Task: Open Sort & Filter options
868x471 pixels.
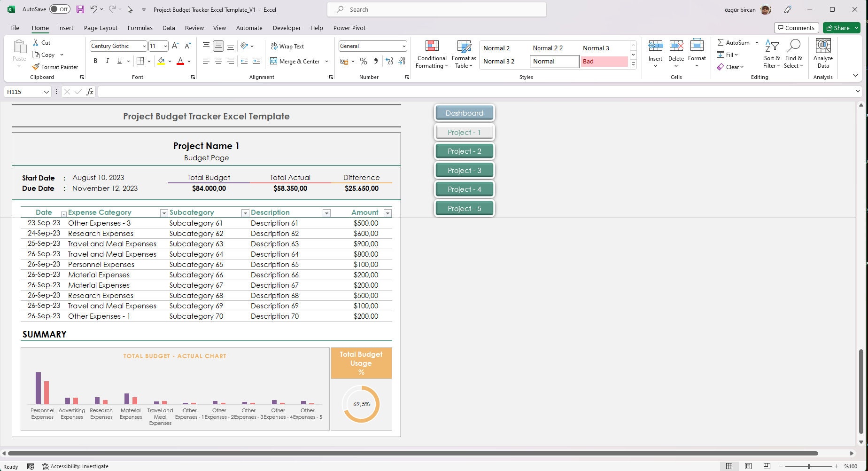Action: pyautogui.click(x=772, y=53)
